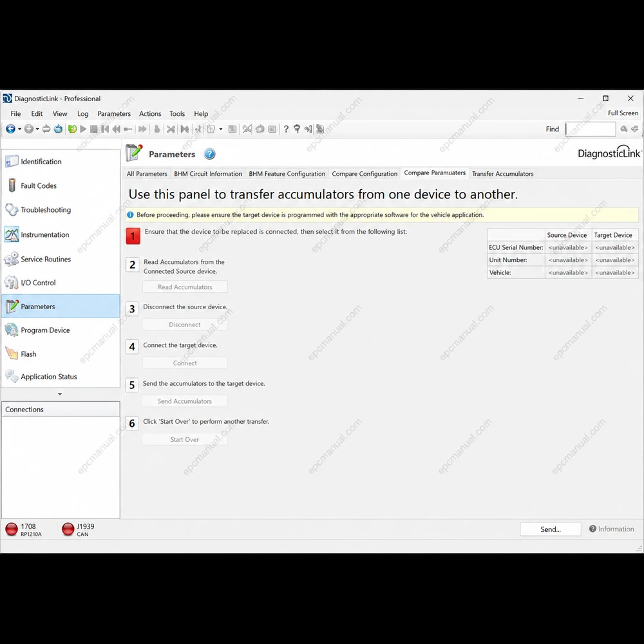Select the Compare Configuration tab
Screen dimensions: 644x644
tap(365, 174)
